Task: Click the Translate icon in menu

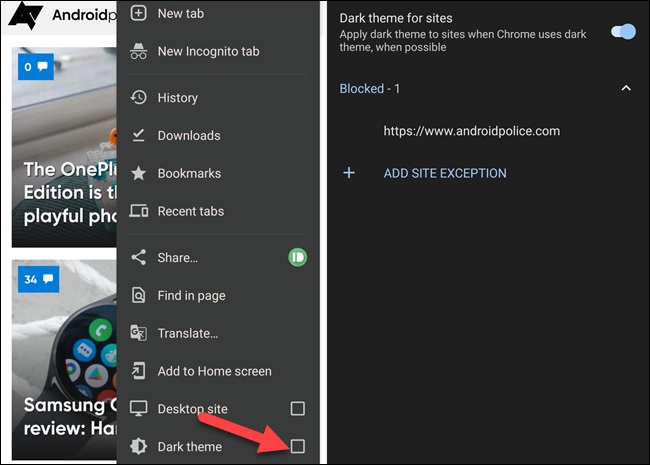Action: coord(139,333)
